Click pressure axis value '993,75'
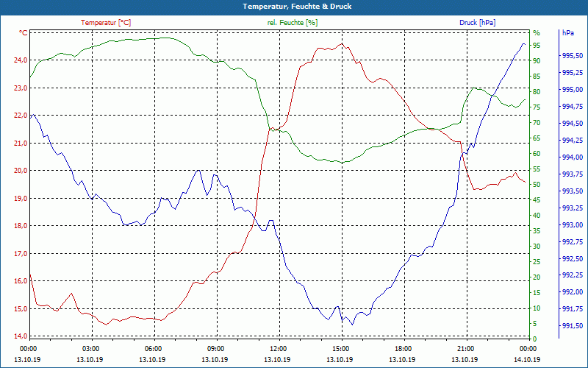Viewport: 588px width, 368px height. click(573, 174)
